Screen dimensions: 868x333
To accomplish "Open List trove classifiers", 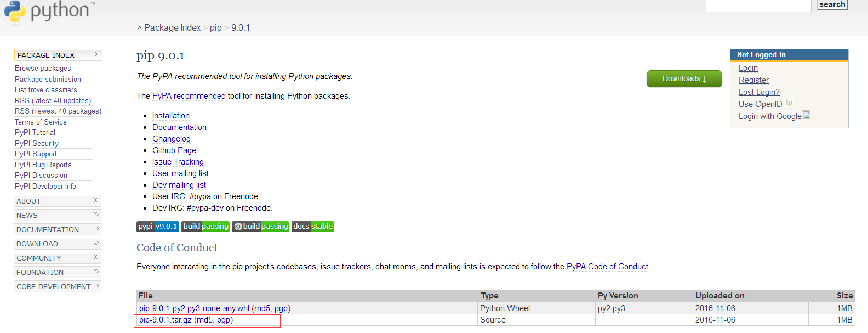I will tap(46, 90).
